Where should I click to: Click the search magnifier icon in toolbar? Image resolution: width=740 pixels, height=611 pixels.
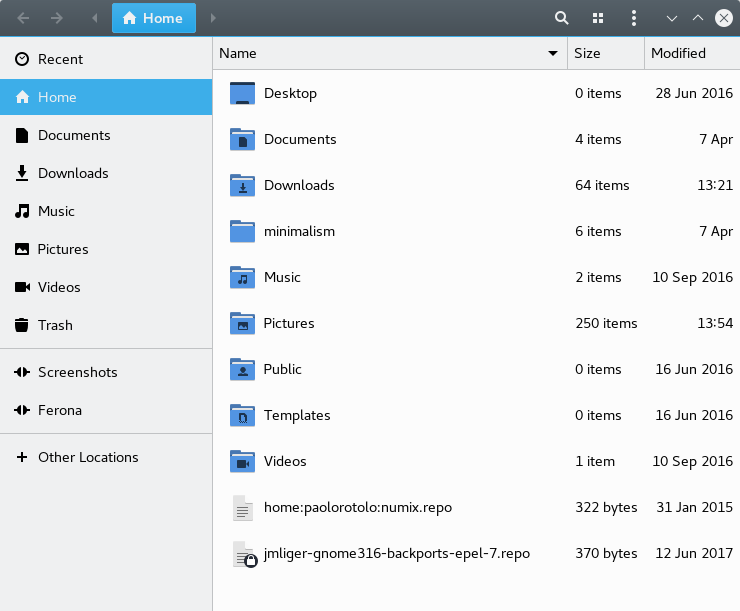pos(562,18)
